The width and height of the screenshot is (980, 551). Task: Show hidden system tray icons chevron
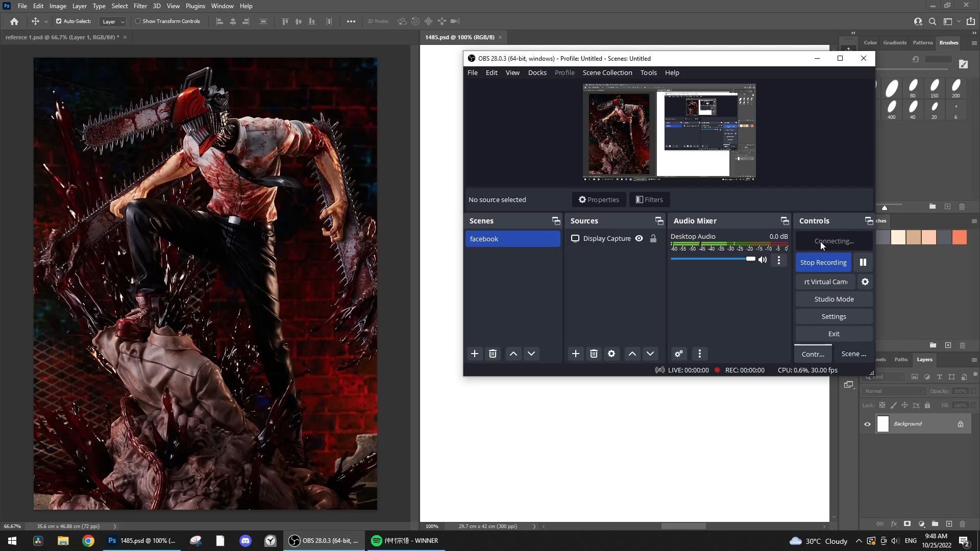point(859,541)
